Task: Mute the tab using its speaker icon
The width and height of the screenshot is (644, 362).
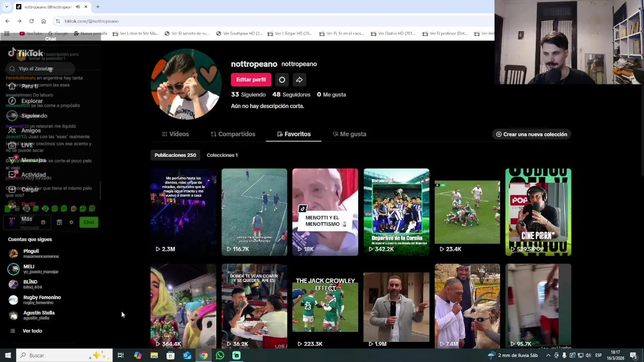Action: 78,7
